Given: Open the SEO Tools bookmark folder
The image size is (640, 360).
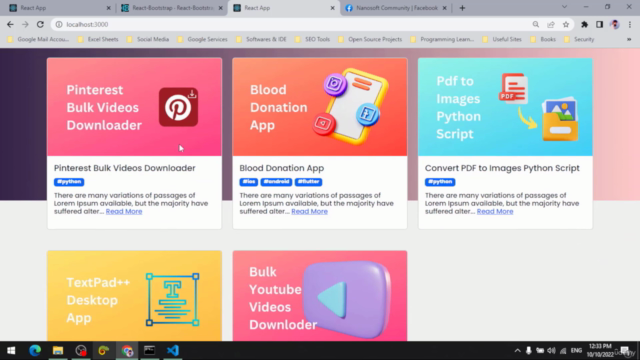Looking at the screenshot, I should (x=312, y=39).
